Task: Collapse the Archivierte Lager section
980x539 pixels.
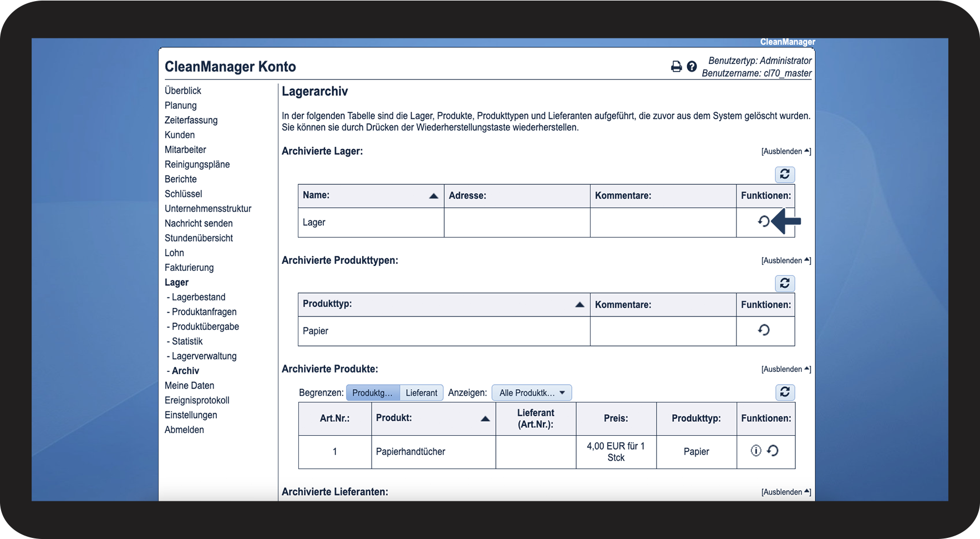Action: 786,152
